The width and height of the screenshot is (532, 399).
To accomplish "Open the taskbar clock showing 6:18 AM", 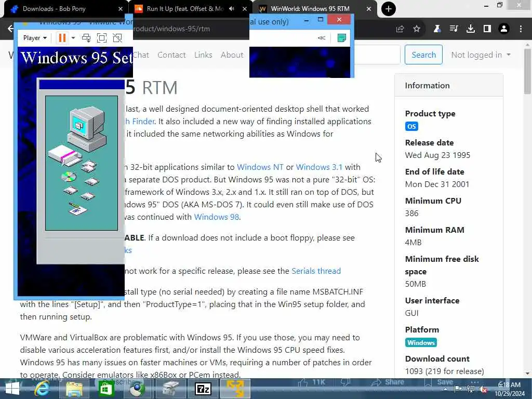I will [509, 389].
